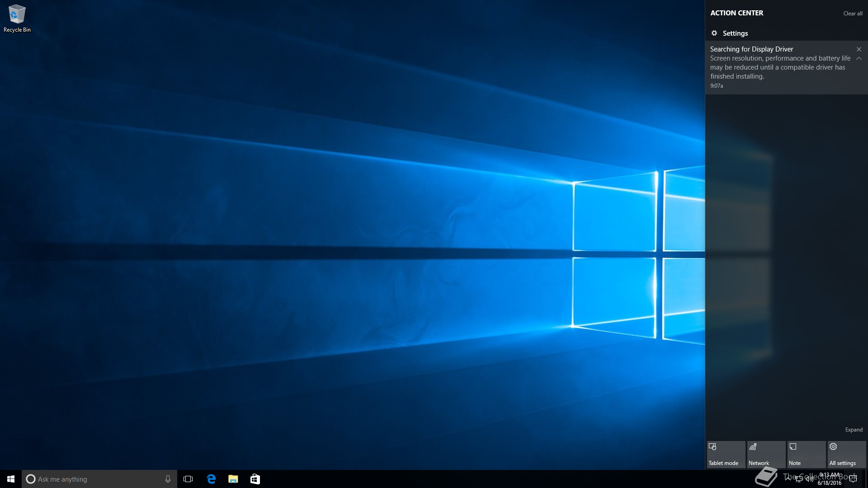This screenshot has height=488, width=868.
Task: Open the taskbar clock showing 6/18/2016
Action: pos(830,479)
